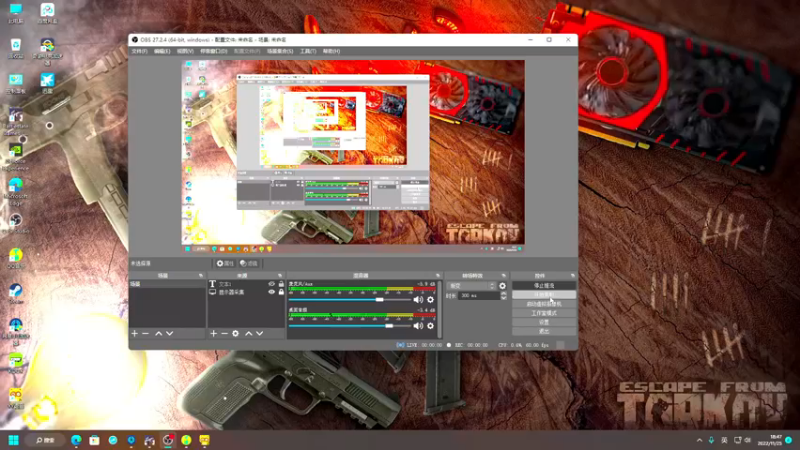Move the source up in the Sources panel
This screenshot has width=800, height=450.
coord(248,333)
